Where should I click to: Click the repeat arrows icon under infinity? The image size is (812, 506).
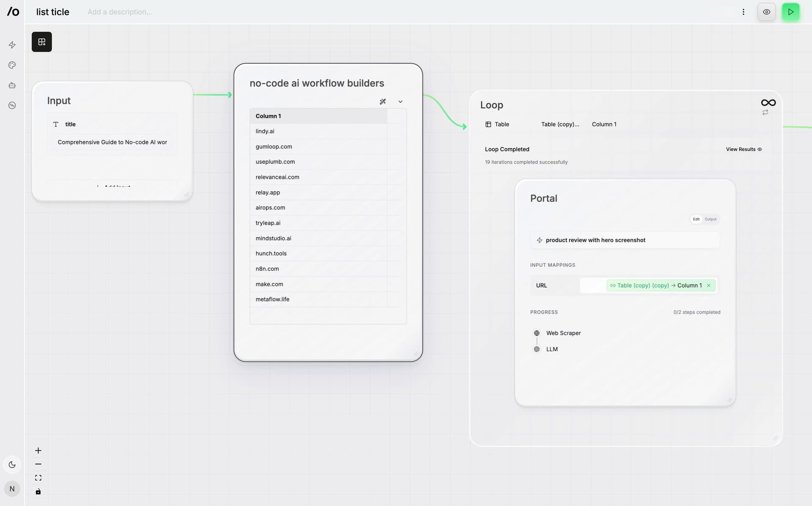point(765,113)
